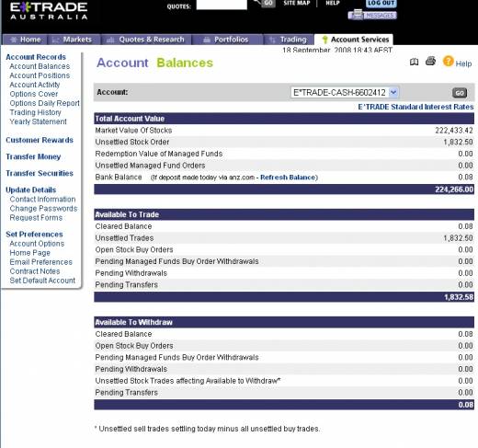Open Yearly Statement link
478x448 pixels.
[38, 121]
